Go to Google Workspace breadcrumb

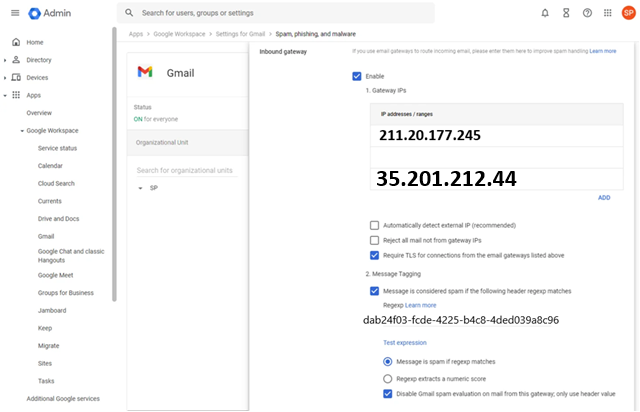point(179,34)
